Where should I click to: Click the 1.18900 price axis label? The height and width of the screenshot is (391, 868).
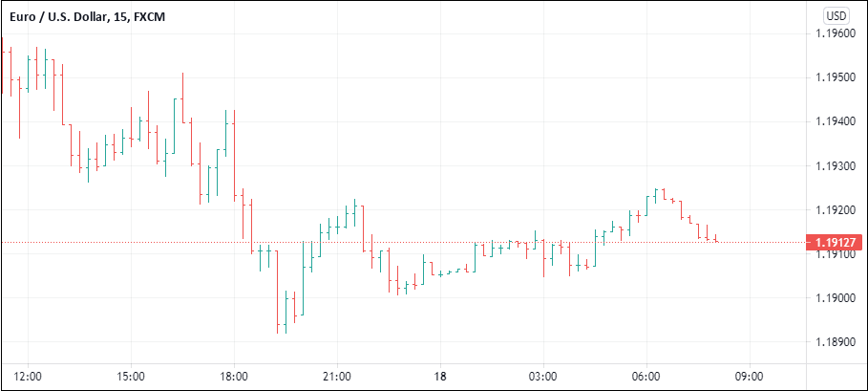click(x=835, y=343)
